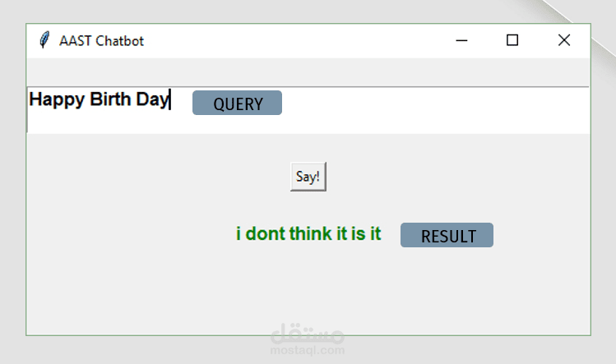
Task: Click the mostaql.com watermark text
Action: [x=308, y=351]
